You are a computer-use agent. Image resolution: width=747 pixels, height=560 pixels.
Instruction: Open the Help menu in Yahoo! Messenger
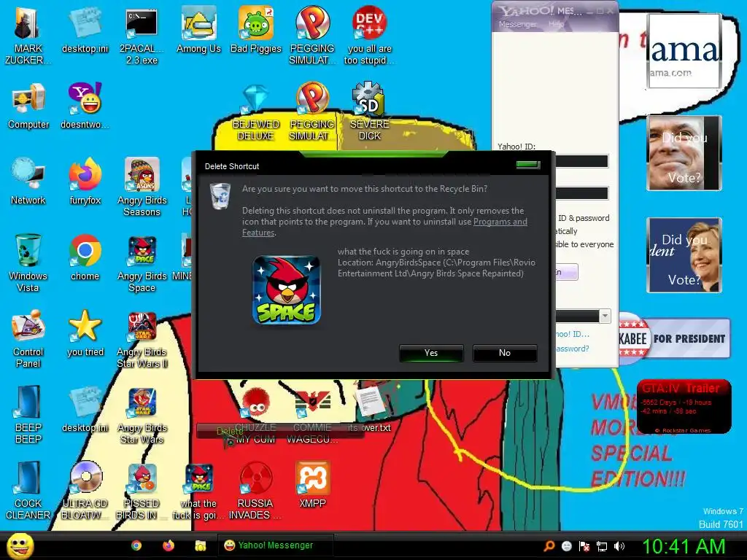pyautogui.click(x=554, y=24)
